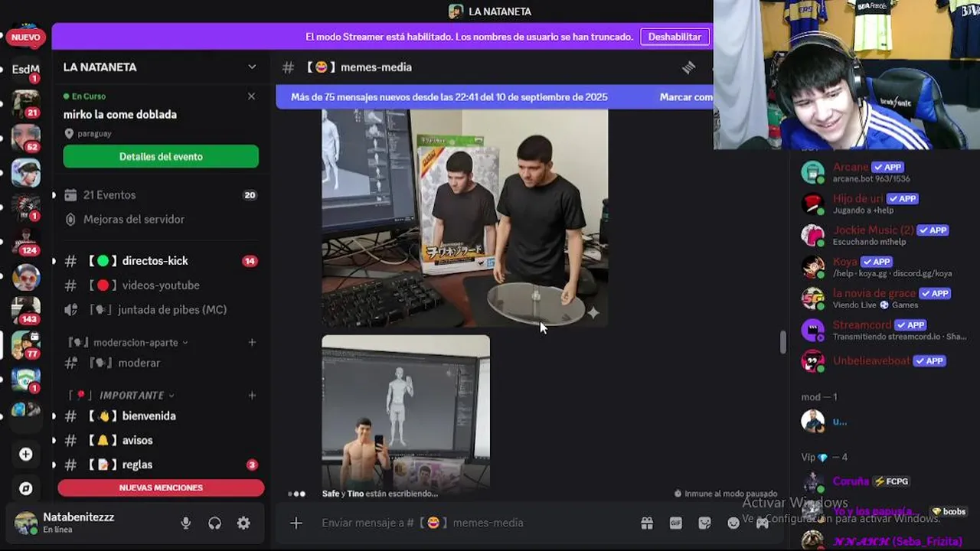Viewport: 980px width, 551px height.
Task: Click the Streamcord bot avatar
Action: coord(812,330)
